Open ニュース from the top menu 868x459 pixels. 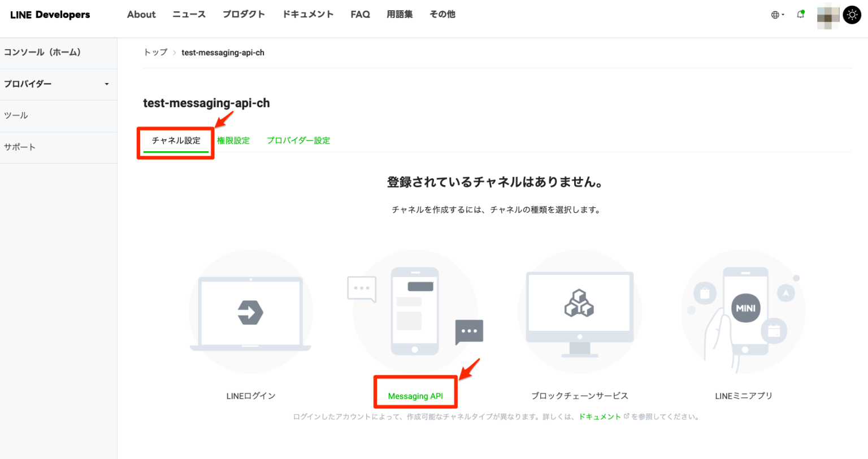coord(189,14)
